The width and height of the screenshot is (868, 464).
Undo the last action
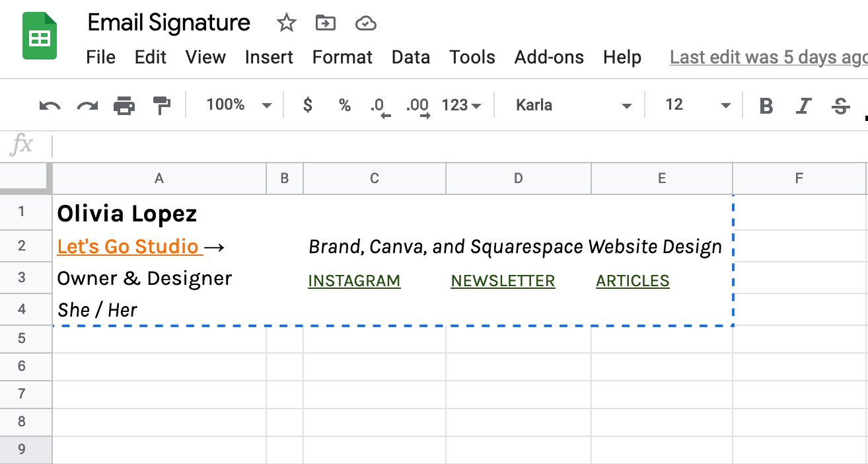(50, 105)
